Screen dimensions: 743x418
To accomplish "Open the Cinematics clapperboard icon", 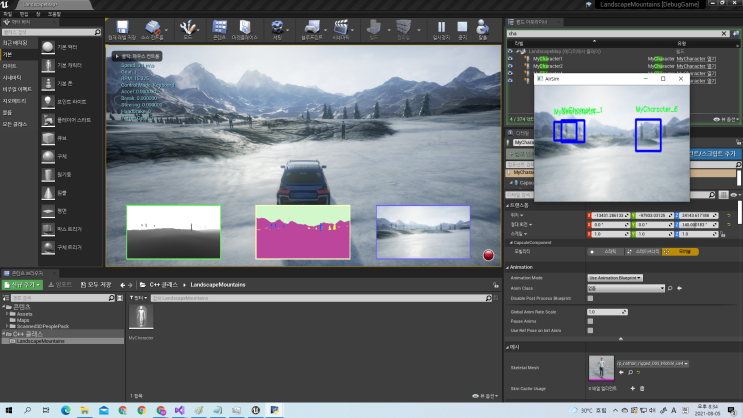I will (341, 30).
